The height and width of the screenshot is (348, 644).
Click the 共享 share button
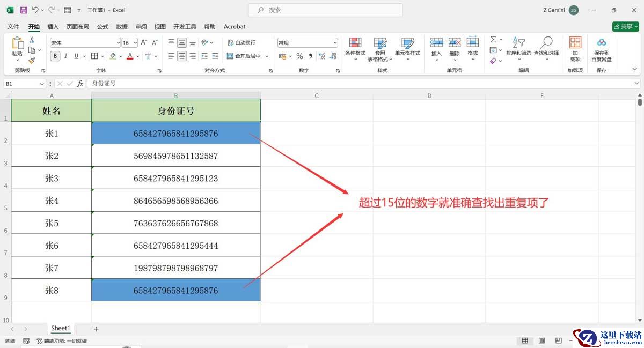coord(625,26)
